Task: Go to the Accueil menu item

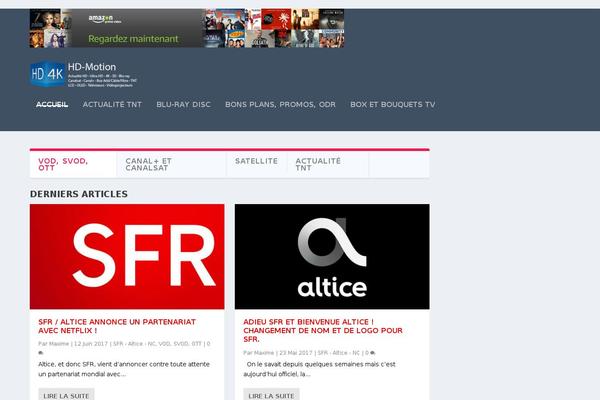Action: 52,104
